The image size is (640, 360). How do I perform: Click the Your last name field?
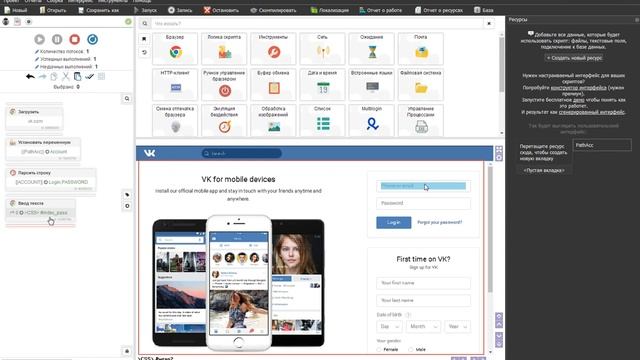423,300
